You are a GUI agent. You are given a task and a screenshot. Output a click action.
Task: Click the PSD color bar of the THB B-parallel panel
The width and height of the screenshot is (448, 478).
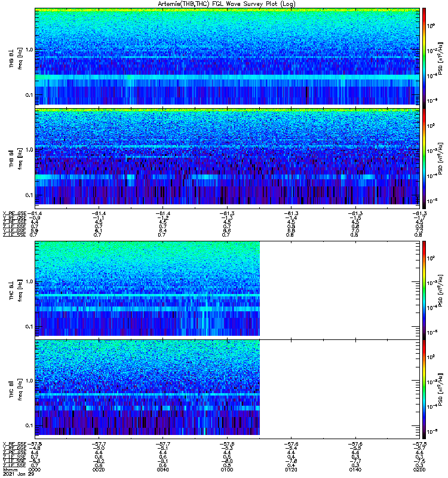click(424, 158)
